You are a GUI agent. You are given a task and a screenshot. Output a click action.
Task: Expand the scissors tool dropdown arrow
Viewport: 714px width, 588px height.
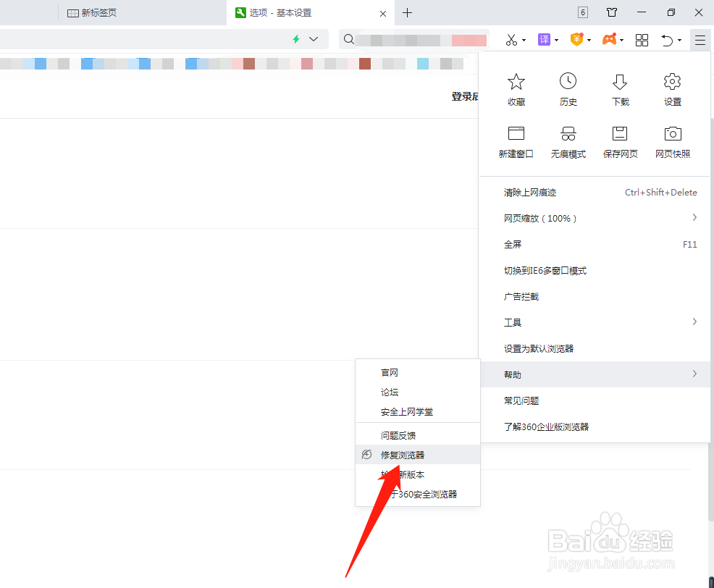click(x=524, y=41)
